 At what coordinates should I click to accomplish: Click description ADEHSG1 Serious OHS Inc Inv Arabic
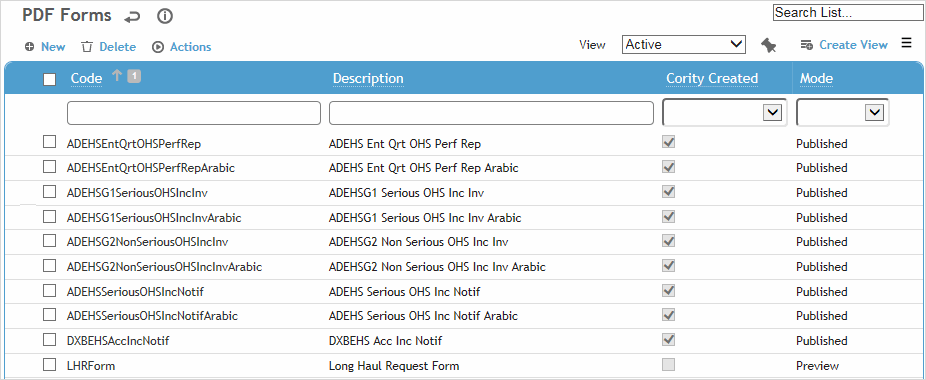click(425, 218)
